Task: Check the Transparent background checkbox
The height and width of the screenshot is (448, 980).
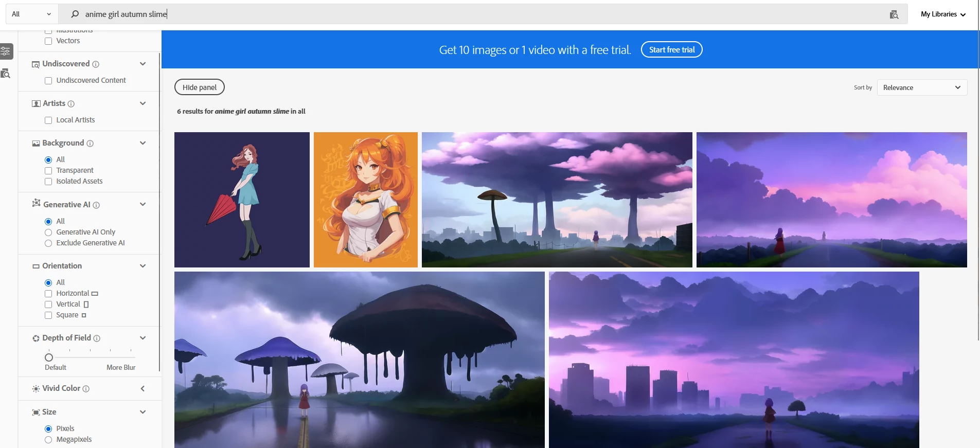Action: point(48,171)
